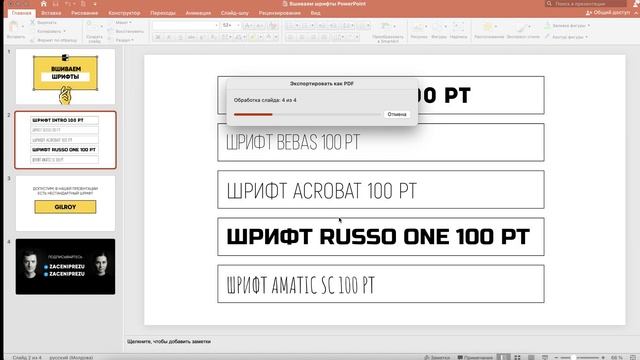Image resolution: width=640 pixels, height=360 pixels.
Task: Click the clear formatting icon
Action: [273, 26]
